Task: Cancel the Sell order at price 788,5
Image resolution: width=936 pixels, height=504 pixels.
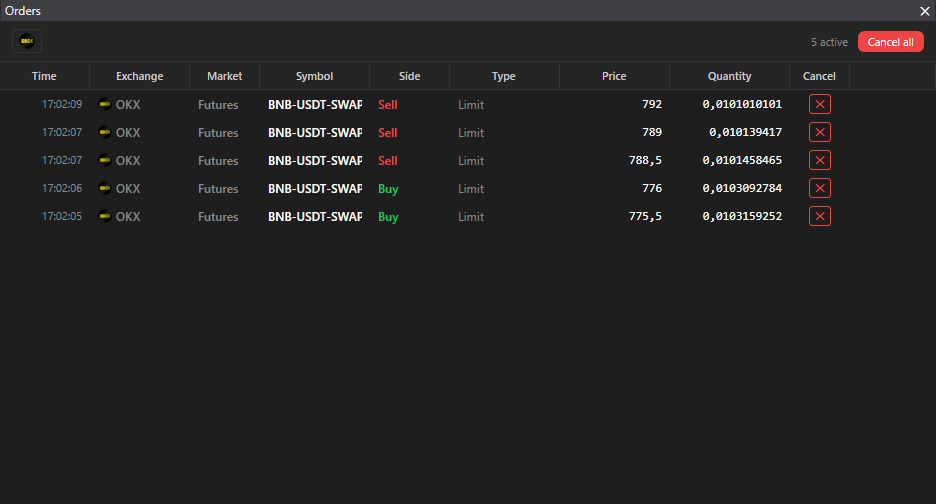Action: click(820, 160)
